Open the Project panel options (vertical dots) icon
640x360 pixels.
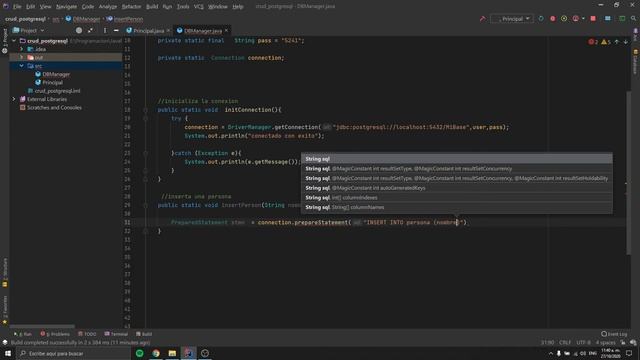(x=105, y=31)
